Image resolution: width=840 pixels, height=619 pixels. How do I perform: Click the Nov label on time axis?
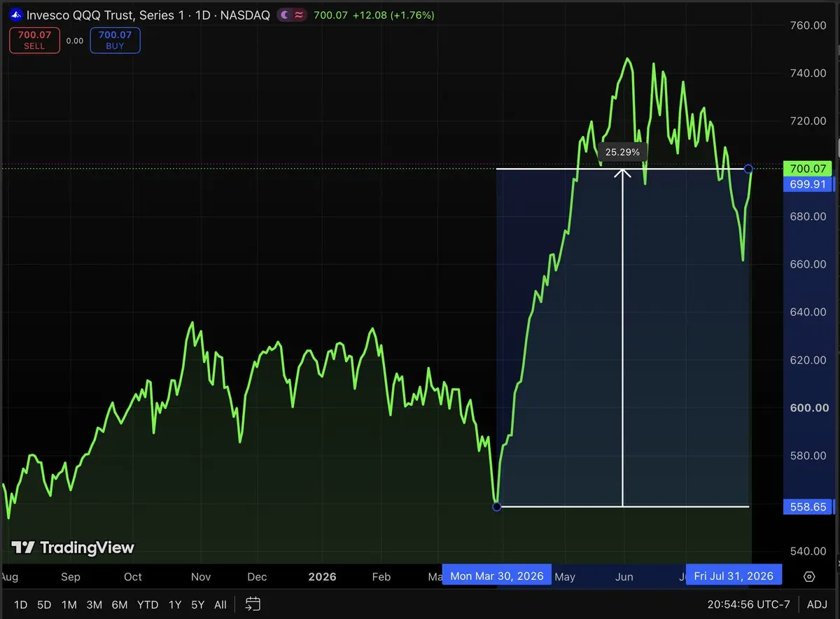(201, 577)
